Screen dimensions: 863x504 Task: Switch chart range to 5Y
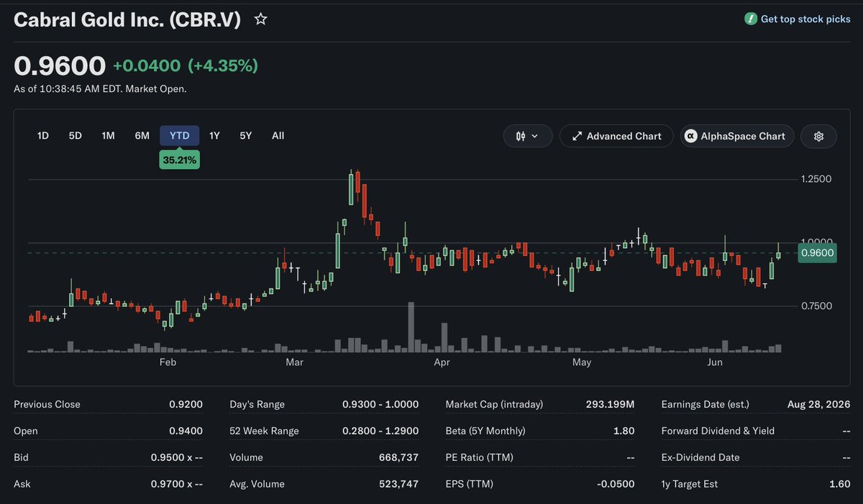pyautogui.click(x=246, y=135)
